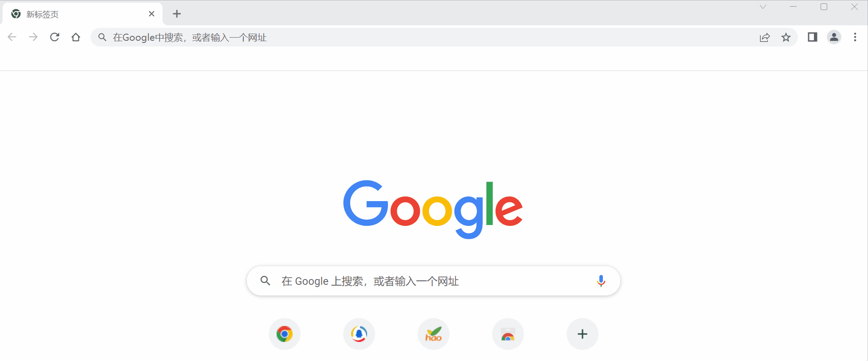
Task: Open the Chrome shortcut tile
Action: (x=285, y=334)
